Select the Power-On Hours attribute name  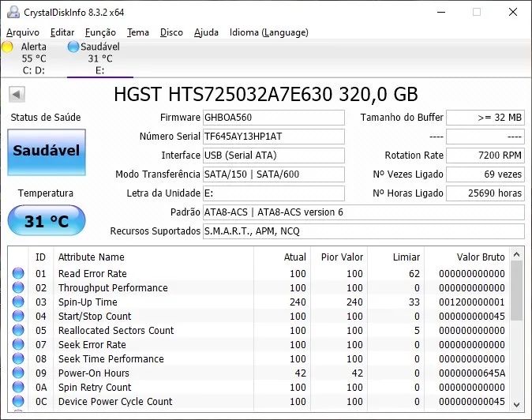[94, 373]
